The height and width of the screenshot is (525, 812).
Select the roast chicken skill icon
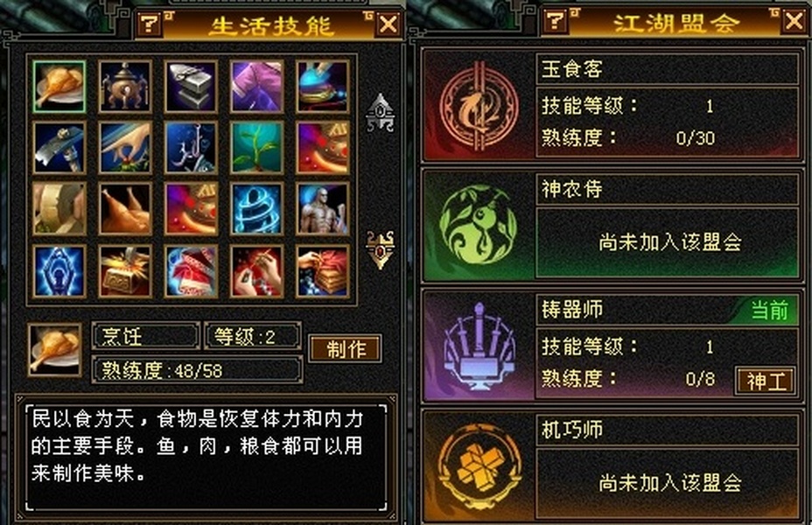pyautogui.click(x=125, y=209)
